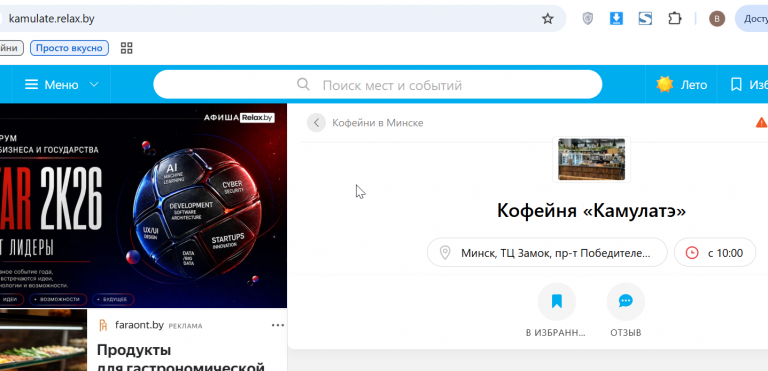Open the Просто вкусно bookmark
Image resolution: width=768 pixels, height=371 pixels.
click(x=69, y=48)
